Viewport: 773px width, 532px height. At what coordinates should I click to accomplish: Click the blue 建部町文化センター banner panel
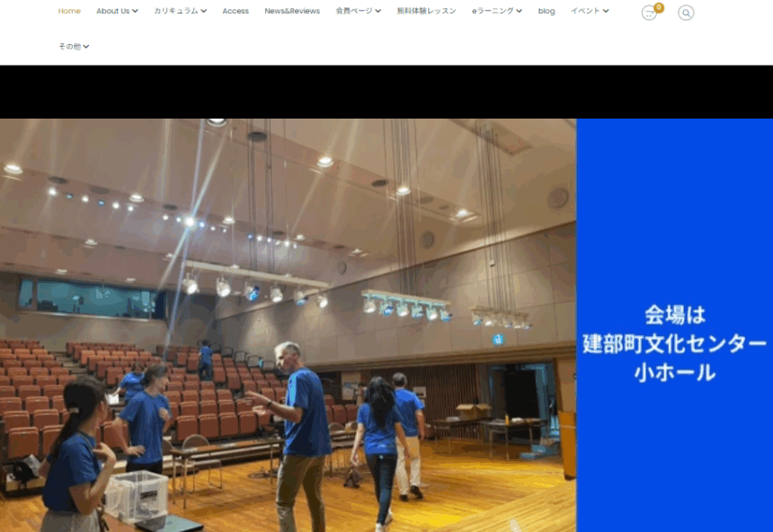(674, 341)
